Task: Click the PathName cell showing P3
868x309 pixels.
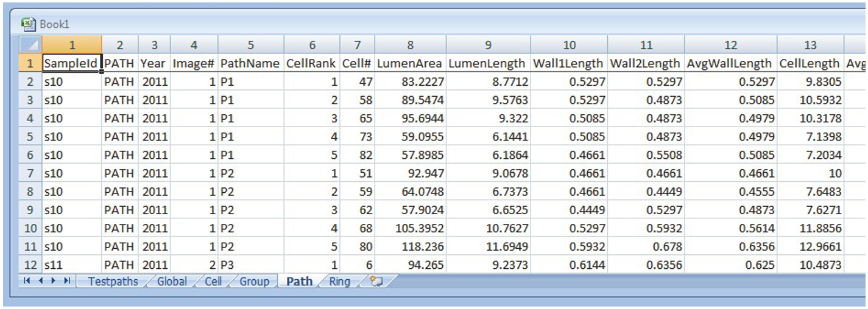Action: click(251, 265)
